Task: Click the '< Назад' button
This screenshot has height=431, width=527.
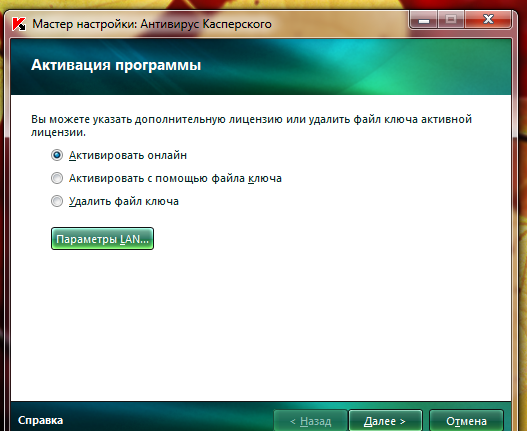Action: click(x=311, y=421)
